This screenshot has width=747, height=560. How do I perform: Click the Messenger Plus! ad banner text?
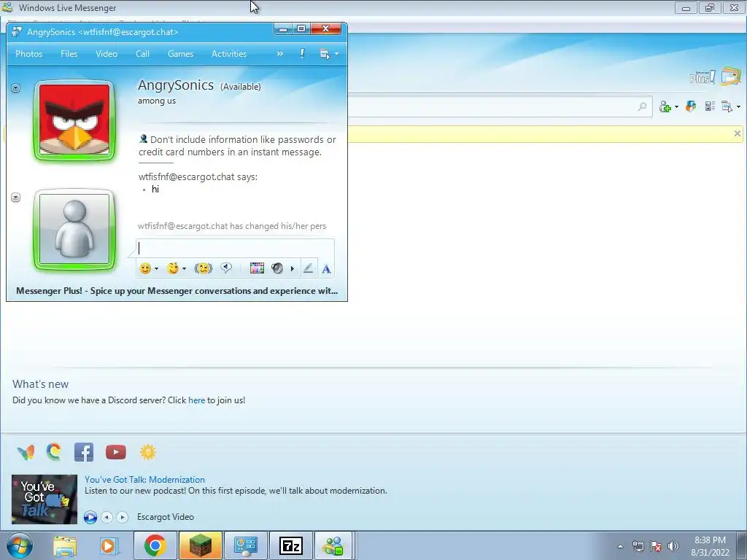coord(177,291)
